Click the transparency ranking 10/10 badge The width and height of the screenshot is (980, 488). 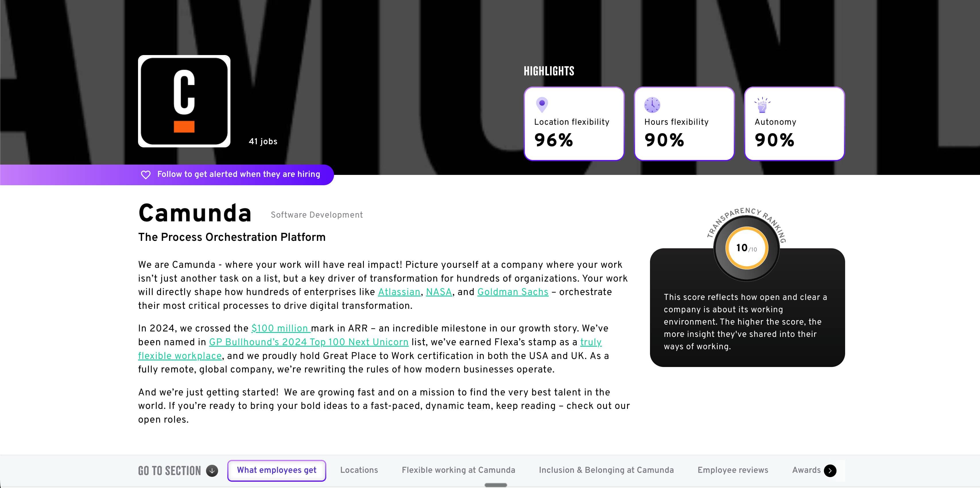[746, 248]
